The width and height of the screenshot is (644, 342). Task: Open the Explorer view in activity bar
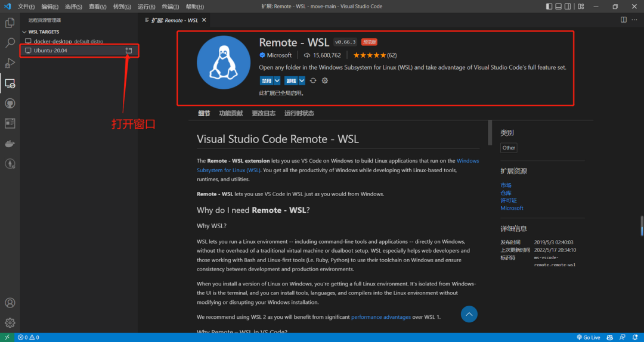click(x=10, y=23)
